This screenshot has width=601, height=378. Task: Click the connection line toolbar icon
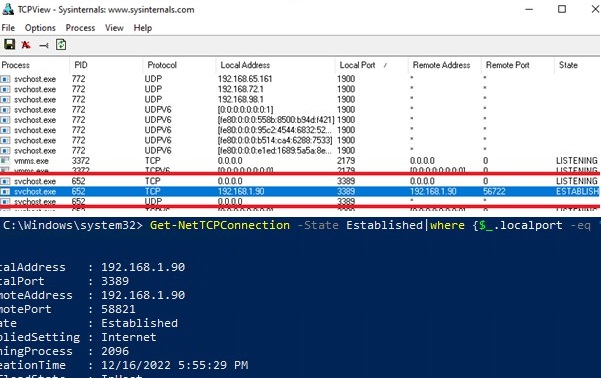point(44,46)
